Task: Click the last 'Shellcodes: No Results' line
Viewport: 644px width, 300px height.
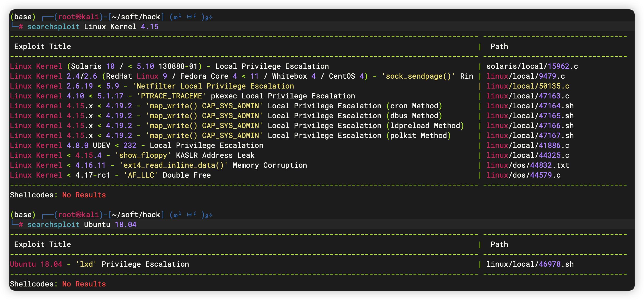Action: [x=58, y=284]
